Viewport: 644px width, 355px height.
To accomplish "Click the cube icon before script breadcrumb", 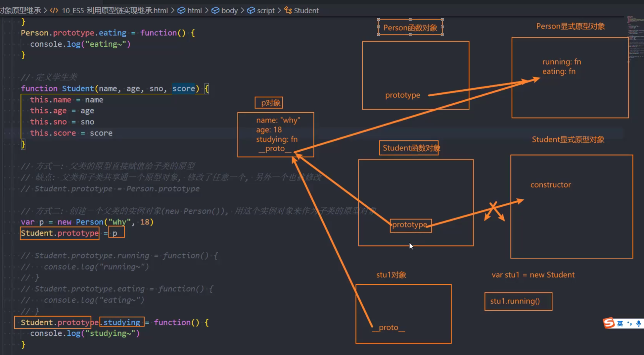I will [x=251, y=11].
